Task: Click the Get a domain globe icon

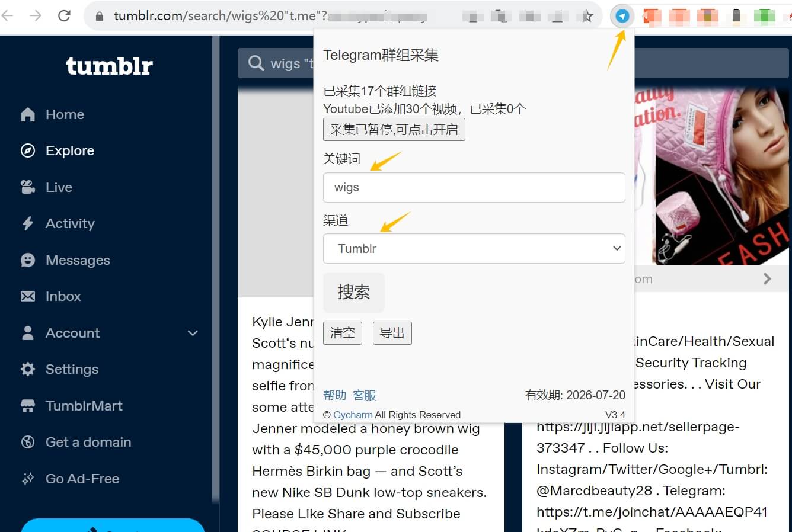Action: (28, 442)
